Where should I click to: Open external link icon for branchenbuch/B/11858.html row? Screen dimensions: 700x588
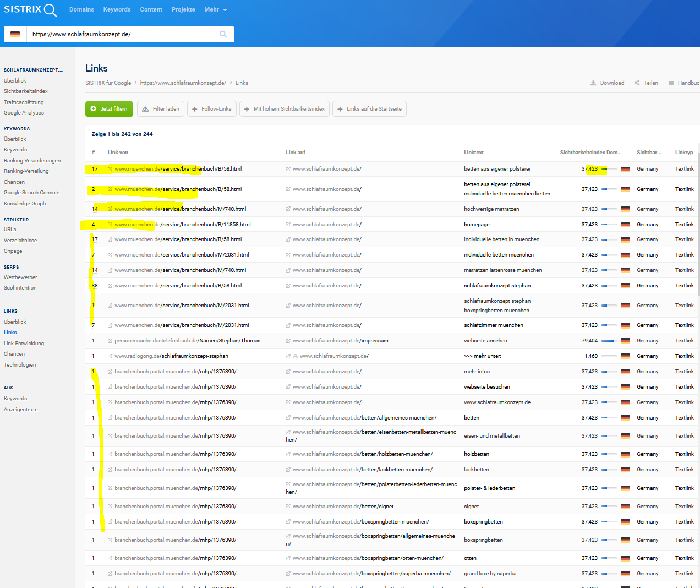(110, 225)
